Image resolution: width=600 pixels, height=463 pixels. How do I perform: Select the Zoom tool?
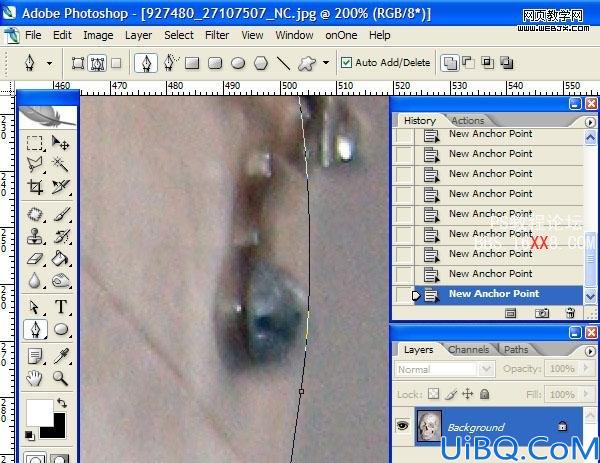pos(60,378)
